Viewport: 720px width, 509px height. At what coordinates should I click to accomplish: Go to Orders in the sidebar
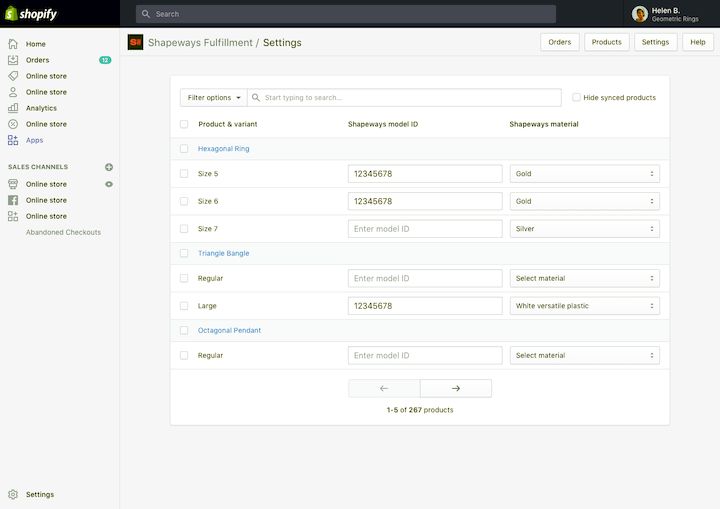coord(37,60)
